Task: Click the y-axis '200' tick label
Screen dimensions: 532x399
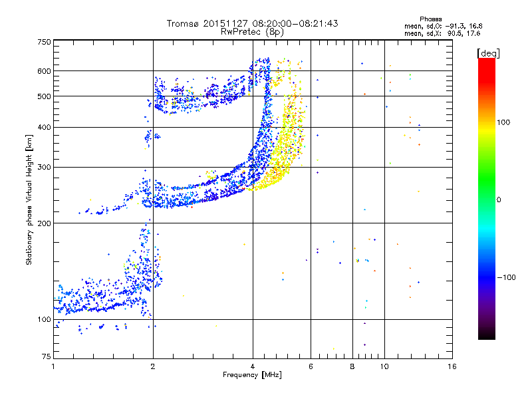Action: [x=44, y=223]
